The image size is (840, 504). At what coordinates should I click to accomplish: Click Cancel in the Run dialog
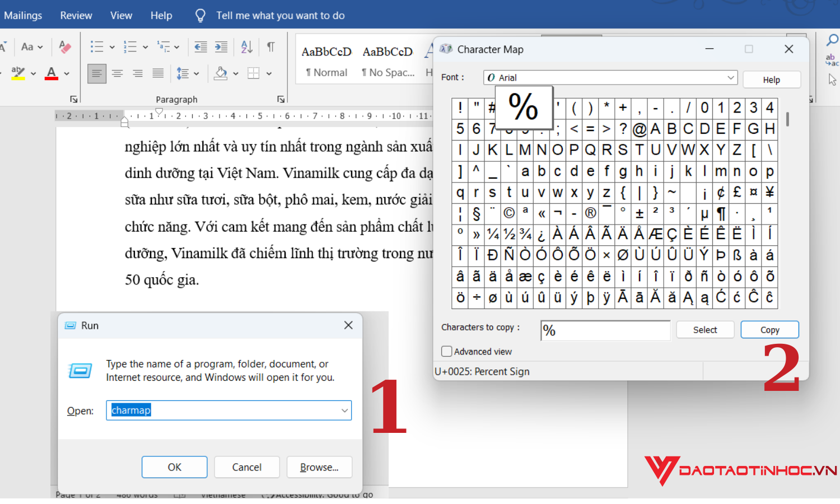click(x=247, y=467)
